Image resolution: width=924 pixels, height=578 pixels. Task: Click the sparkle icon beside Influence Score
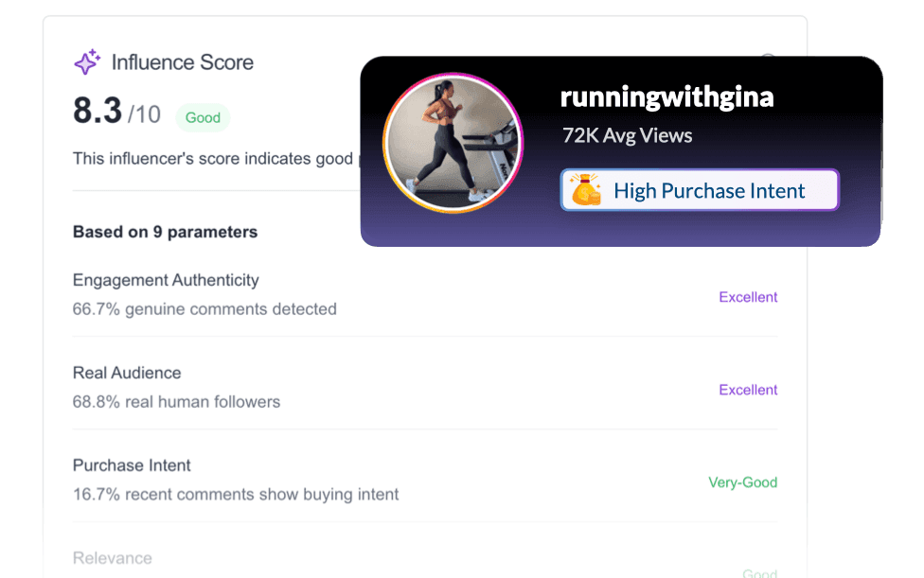[x=87, y=62]
